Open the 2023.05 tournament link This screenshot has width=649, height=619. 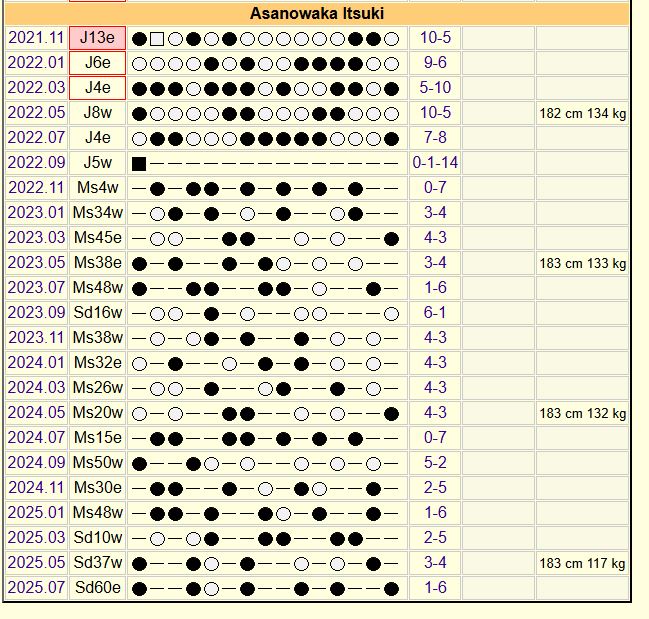coord(36,262)
